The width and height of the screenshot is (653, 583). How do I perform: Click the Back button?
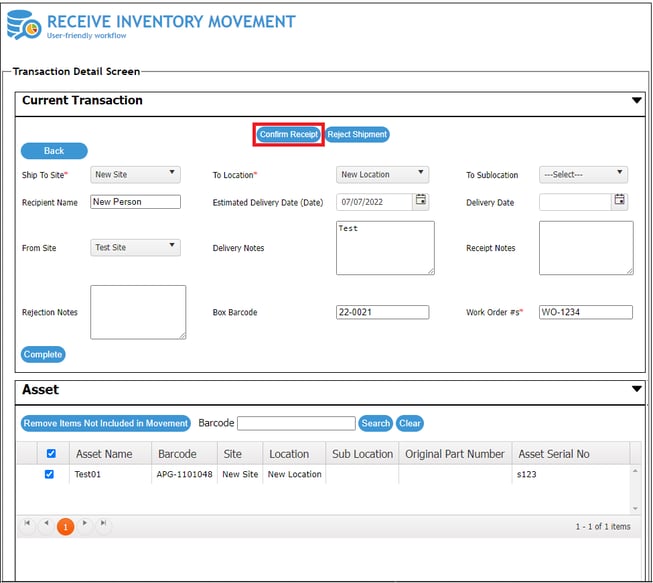coord(54,151)
